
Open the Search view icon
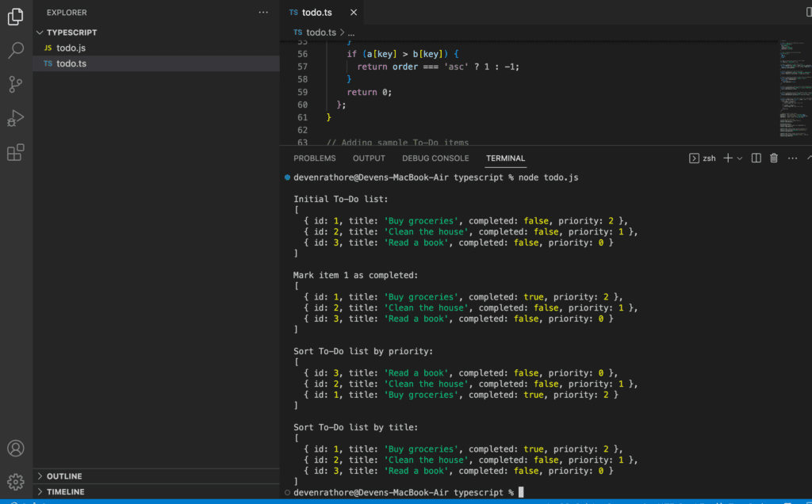16,50
